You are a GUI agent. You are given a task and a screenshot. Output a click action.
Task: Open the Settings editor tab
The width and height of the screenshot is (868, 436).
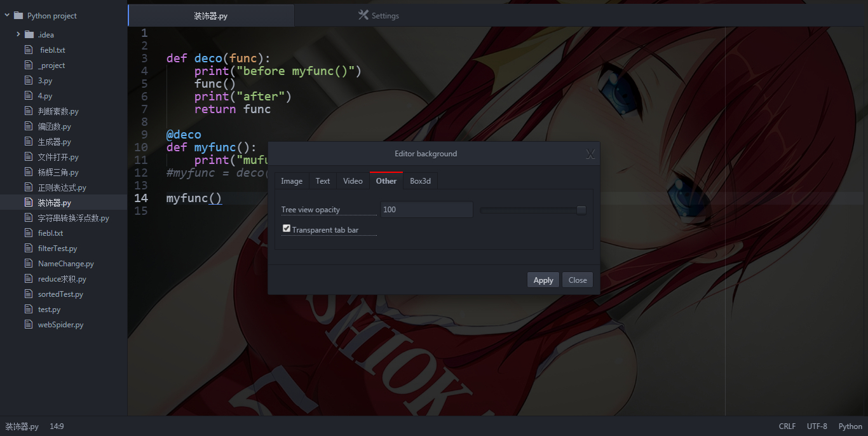click(378, 15)
